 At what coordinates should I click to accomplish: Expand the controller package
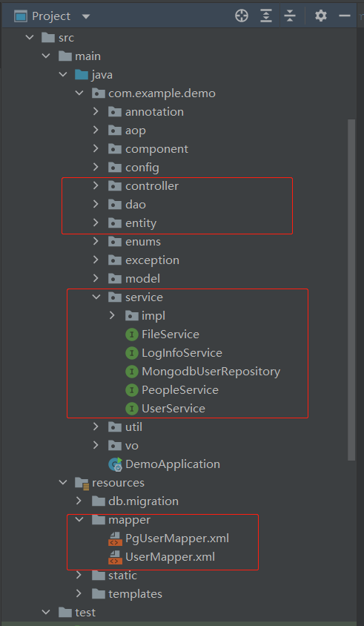point(96,185)
